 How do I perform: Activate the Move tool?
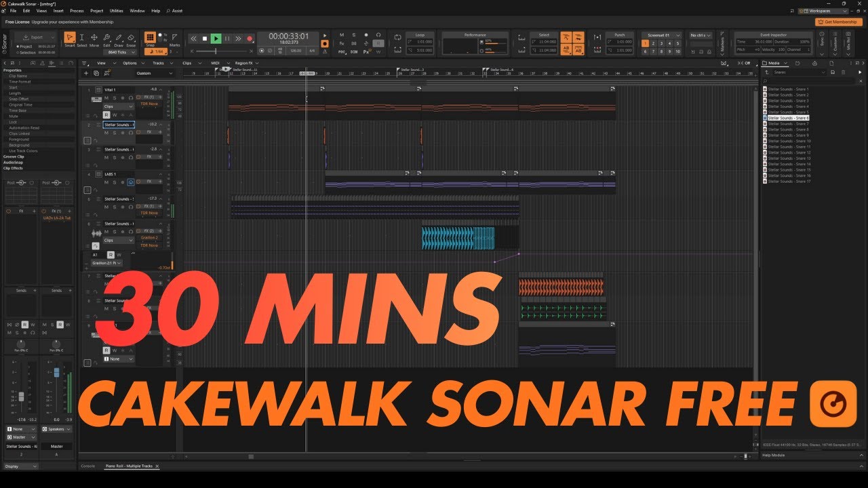(x=94, y=40)
